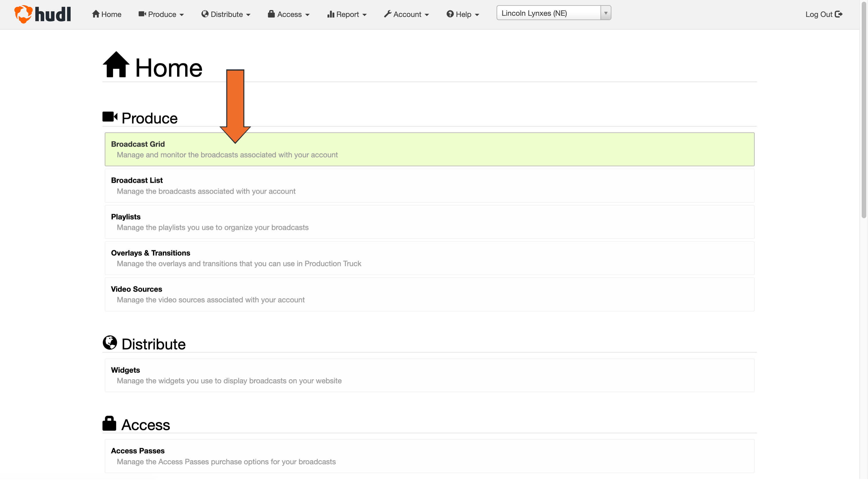Click the globe icon next to Distribute menu
The width and height of the screenshot is (868, 493).
pyautogui.click(x=205, y=14)
